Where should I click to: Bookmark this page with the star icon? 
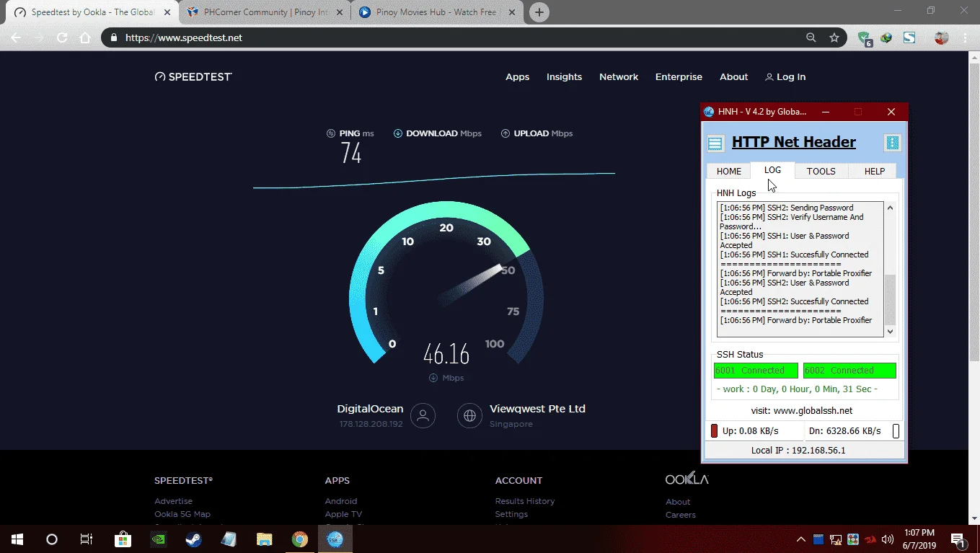[834, 37]
